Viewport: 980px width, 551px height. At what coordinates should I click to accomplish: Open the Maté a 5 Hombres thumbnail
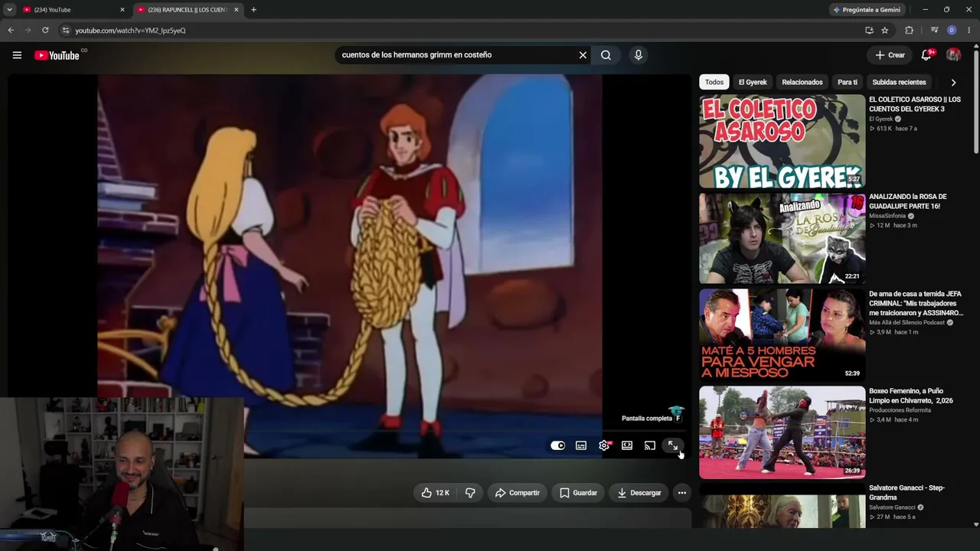click(x=782, y=335)
